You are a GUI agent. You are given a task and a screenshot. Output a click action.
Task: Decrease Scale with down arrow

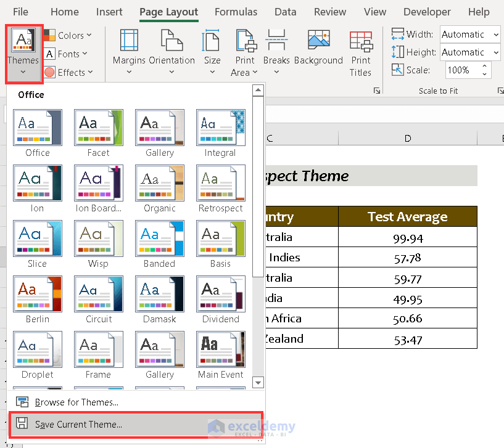[484, 74]
